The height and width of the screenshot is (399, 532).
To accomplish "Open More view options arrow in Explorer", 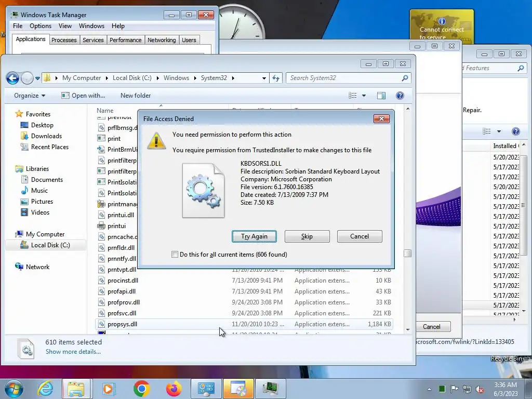I will tap(364, 96).
